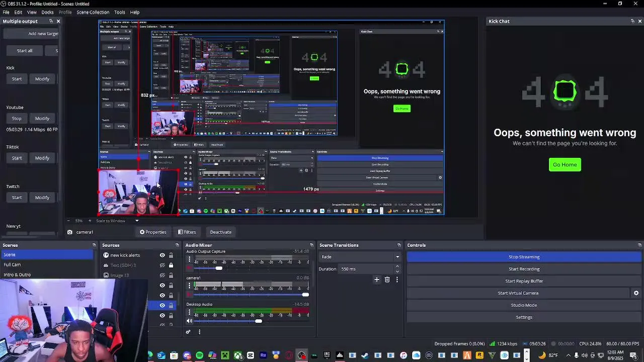Image resolution: width=644 pixels, height=362 pixels.
Task: Toggle visibility of the highlighted source row
Action: tap(162, 305)
